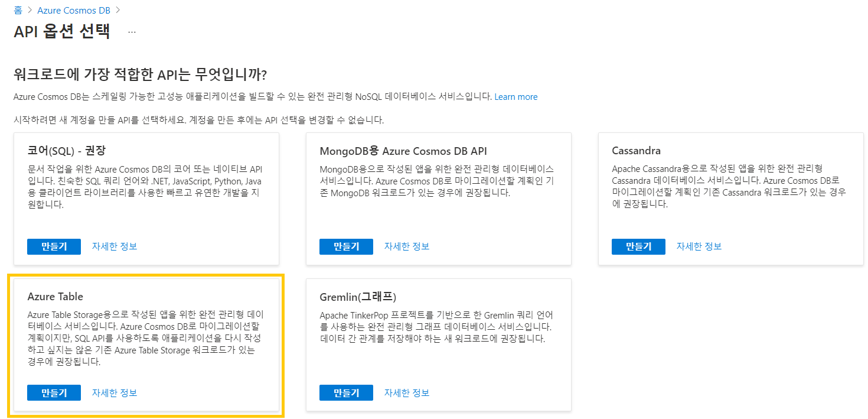Click the Gremlin card description text
This screenshot has width=868, height=419.
437,327
